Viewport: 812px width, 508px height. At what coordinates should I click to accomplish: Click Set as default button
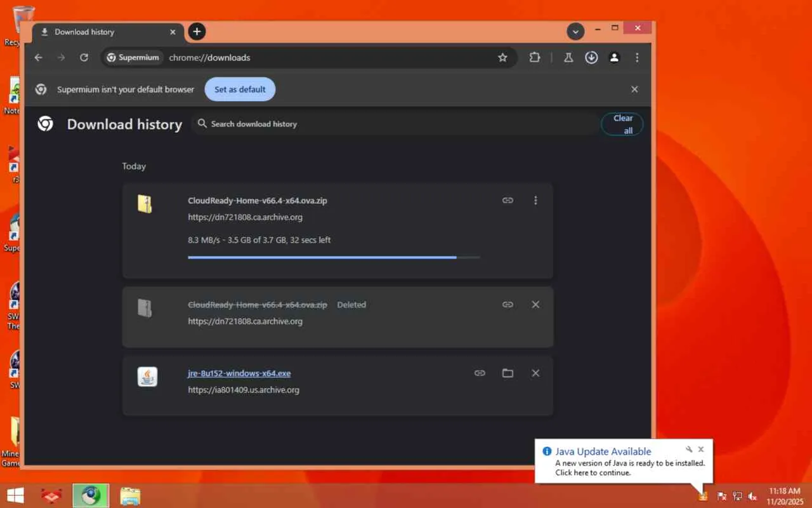tap(240, 90)
